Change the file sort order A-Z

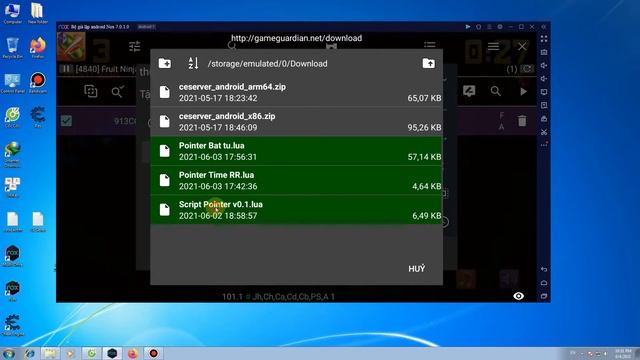(x=193, y=63)
